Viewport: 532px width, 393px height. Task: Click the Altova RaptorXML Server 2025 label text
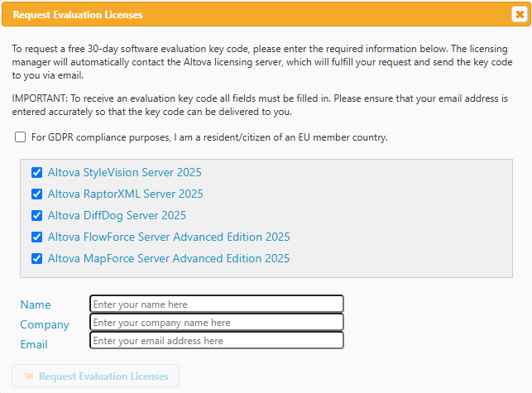pos(125,194)
